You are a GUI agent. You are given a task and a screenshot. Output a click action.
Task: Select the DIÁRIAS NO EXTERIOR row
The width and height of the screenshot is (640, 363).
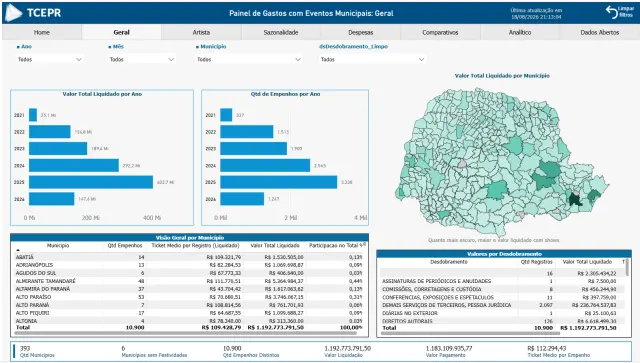(x=502, y=313)
